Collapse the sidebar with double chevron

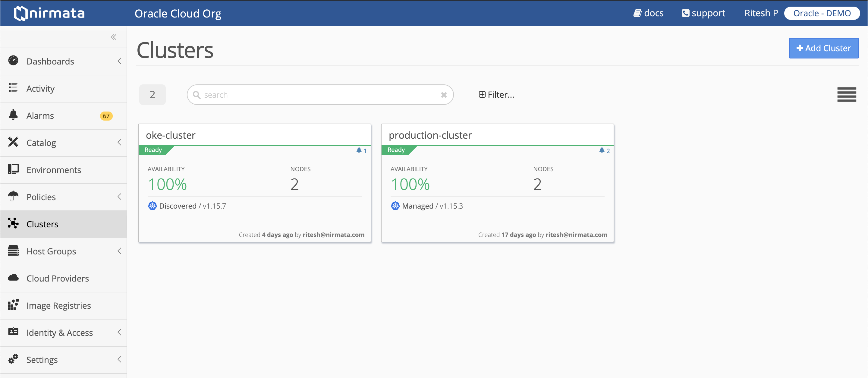[114, 37]
